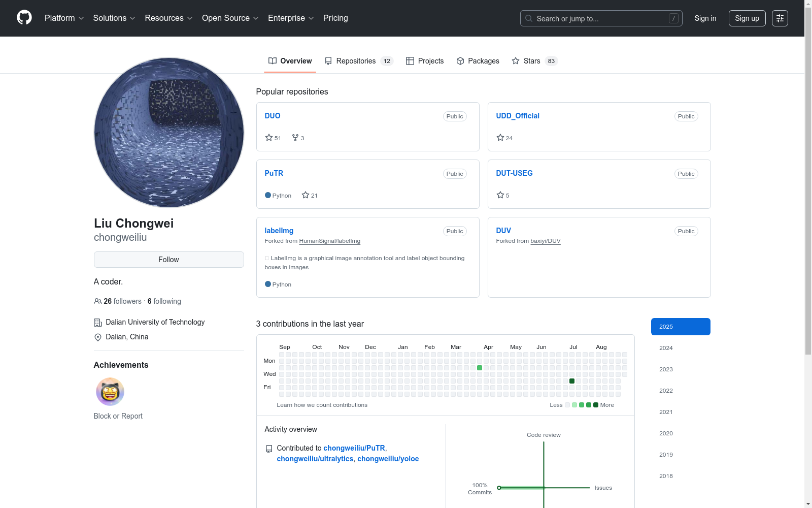
Task: Open the global navigation menu icon
Action: point(780,18)
